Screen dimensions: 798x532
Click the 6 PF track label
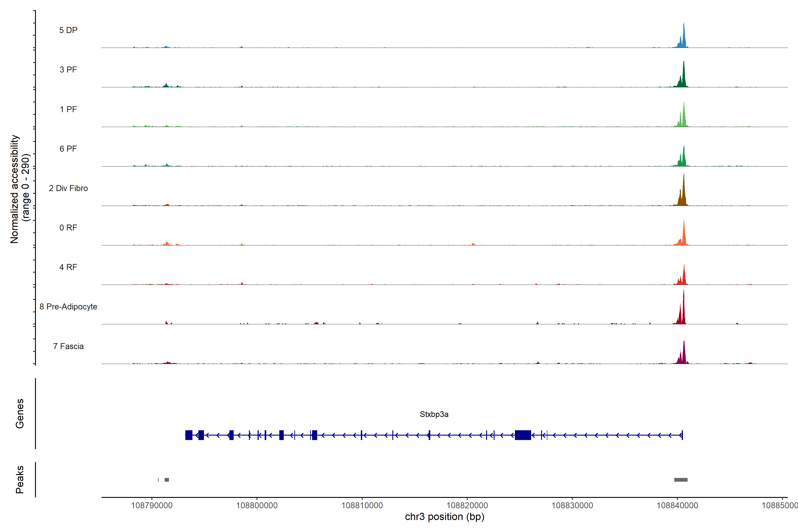[68, 149]
